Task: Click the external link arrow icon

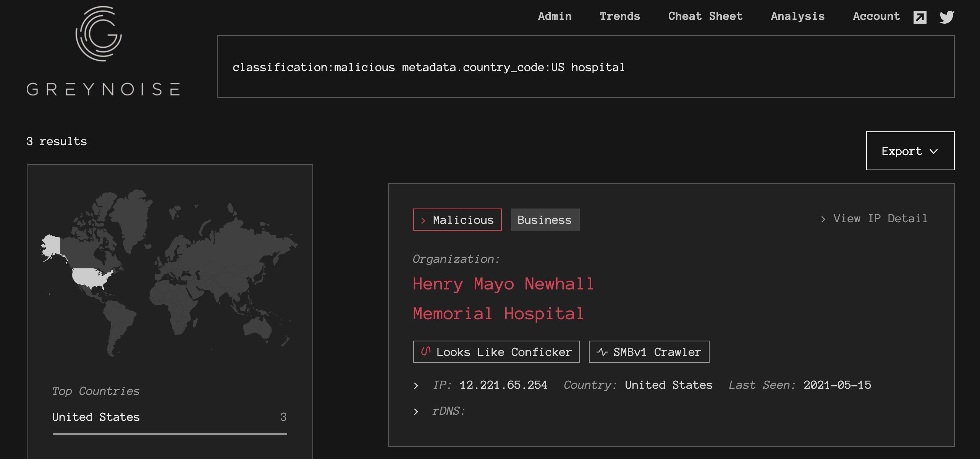Action: pyautogui.click(x=920, y=17)
